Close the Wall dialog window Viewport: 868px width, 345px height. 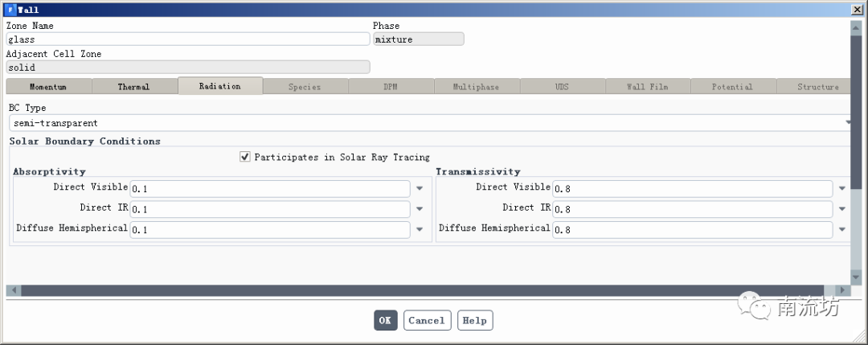[x=857, y=10]
